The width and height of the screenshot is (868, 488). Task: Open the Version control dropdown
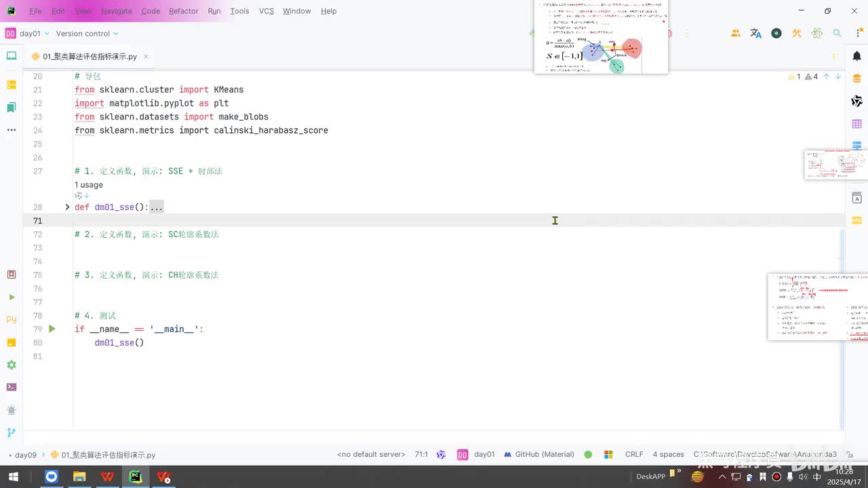click(87, 33)
